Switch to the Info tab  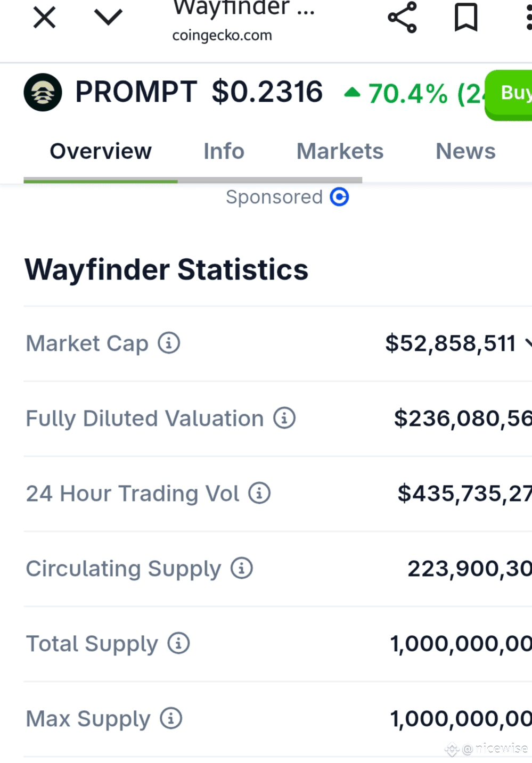[224, 151]
